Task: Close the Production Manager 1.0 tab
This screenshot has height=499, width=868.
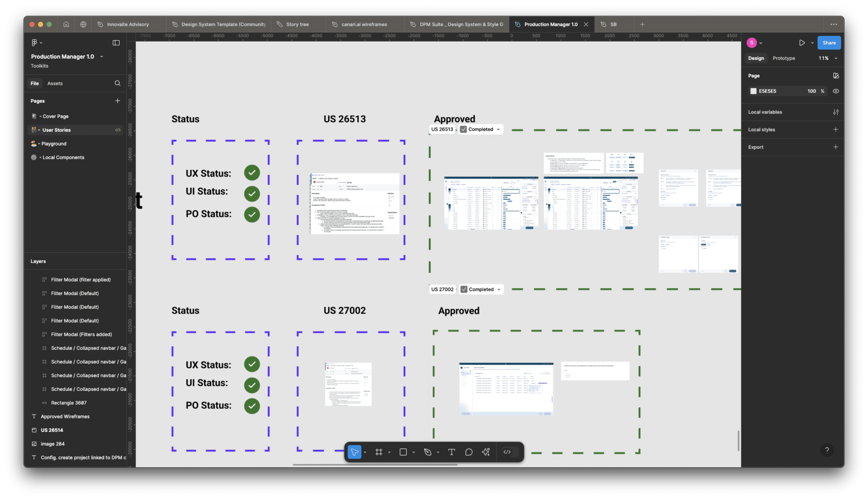Action: (586, 24)
